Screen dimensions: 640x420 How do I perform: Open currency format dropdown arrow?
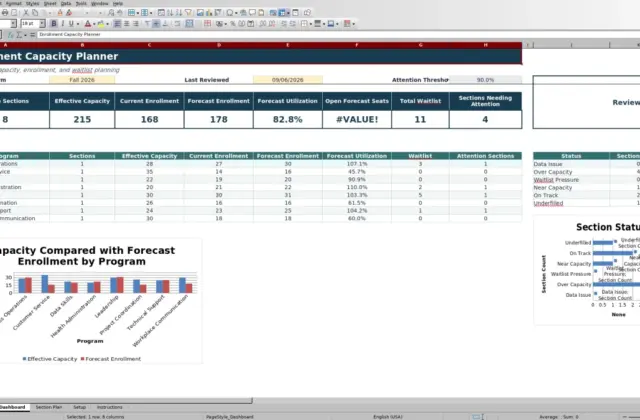click(x=225, y=24)
